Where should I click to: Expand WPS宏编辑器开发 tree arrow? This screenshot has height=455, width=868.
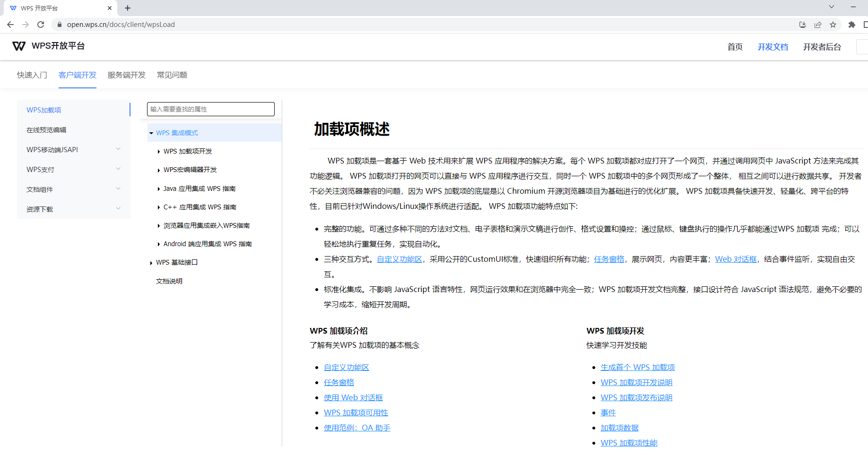pyautogui.click(x=159, y=170)
